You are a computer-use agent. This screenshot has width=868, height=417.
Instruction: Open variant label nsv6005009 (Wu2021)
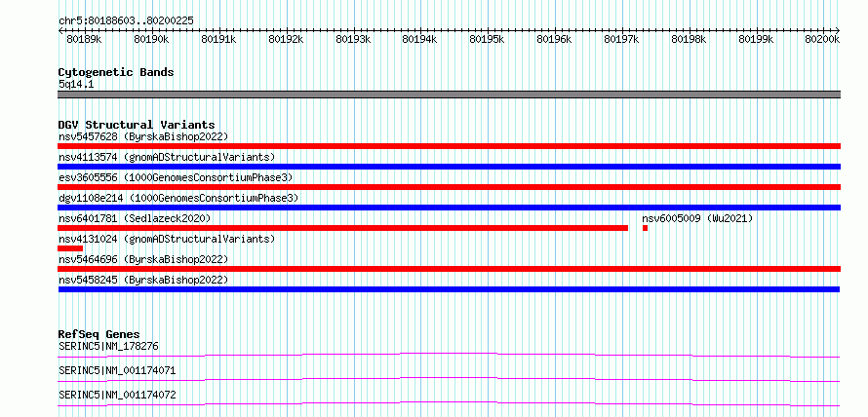(697, 218)
